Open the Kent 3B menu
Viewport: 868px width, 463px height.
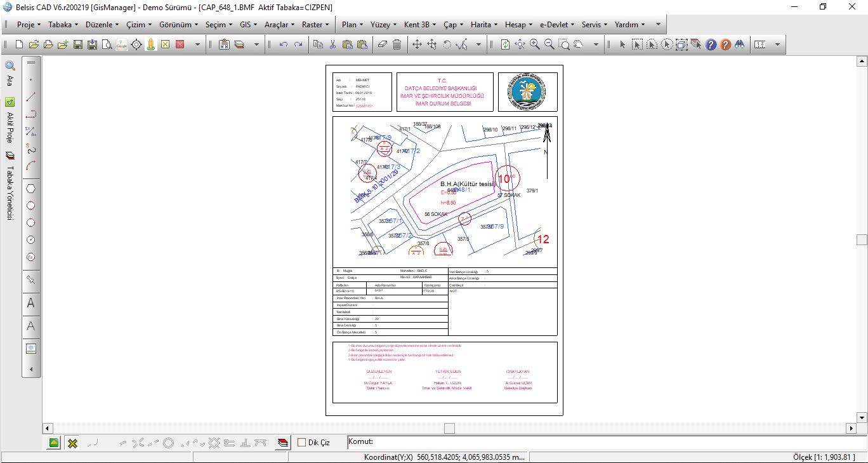pos(420,25)
